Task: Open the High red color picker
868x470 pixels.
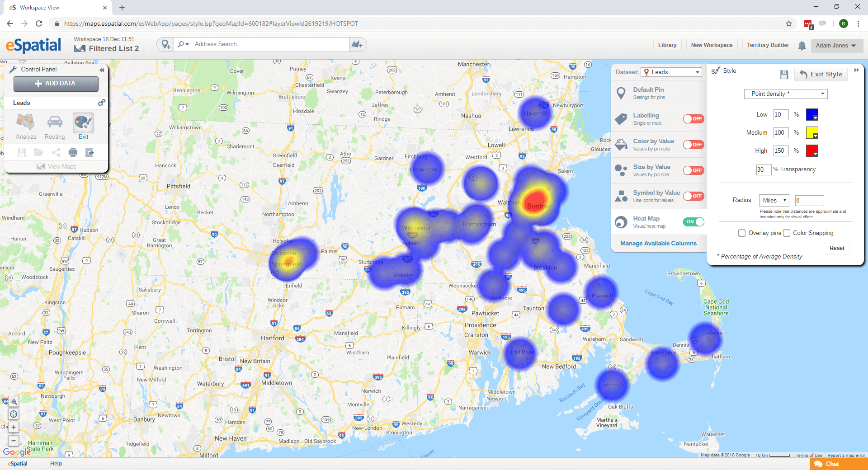Action: coord(812,151)
